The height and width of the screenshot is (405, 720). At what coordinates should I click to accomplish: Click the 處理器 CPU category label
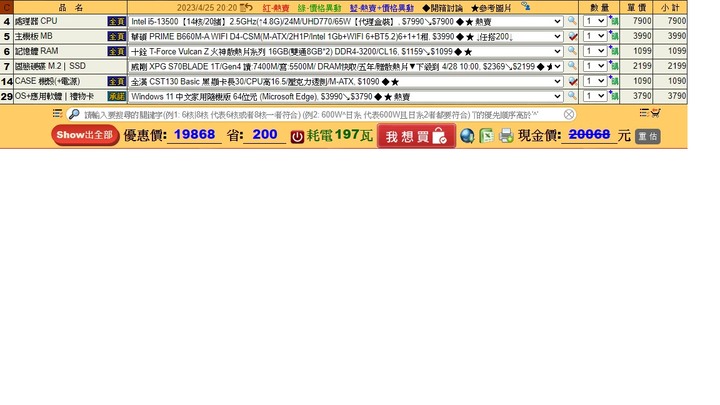pyautogui.click(x=36, y=21)
